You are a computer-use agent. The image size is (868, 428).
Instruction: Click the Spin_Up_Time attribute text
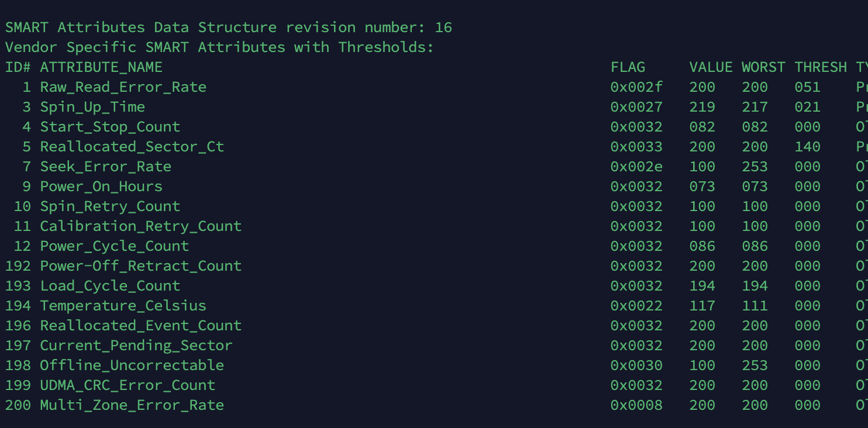point(92,107)
